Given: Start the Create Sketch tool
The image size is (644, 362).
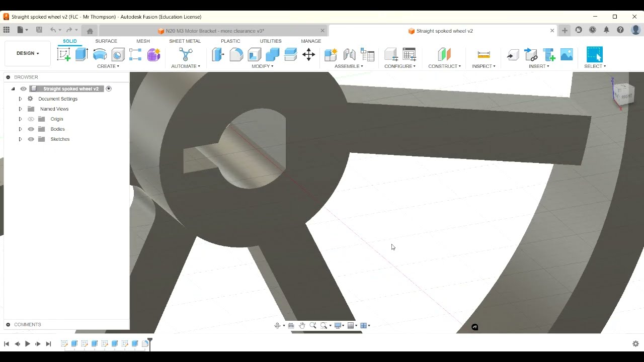Looking at the screenshot, I should (x=64, y=54).
